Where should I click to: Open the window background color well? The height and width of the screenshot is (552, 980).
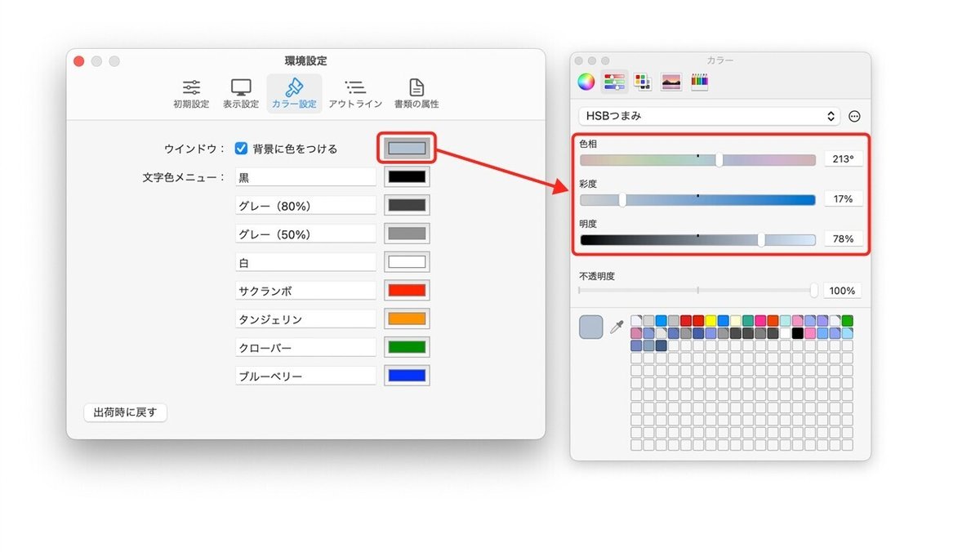coord(407,149)
